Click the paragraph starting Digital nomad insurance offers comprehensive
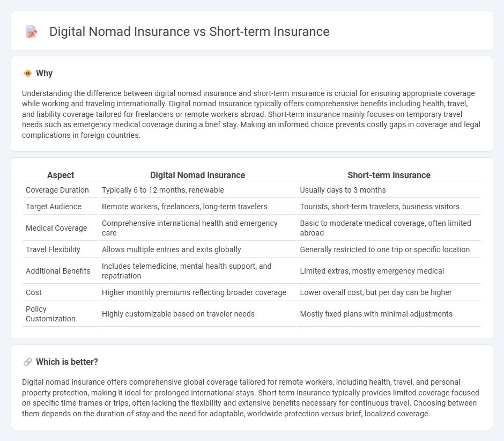The width and height of the screenshot is (504, 441). 251,398
